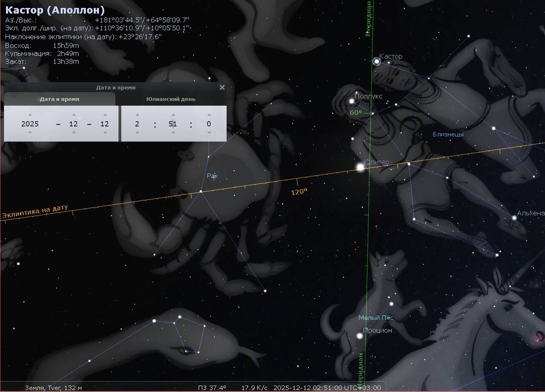Increment the month using its up arrow
This screenshot has width=545, height=392.
[74, 114]
